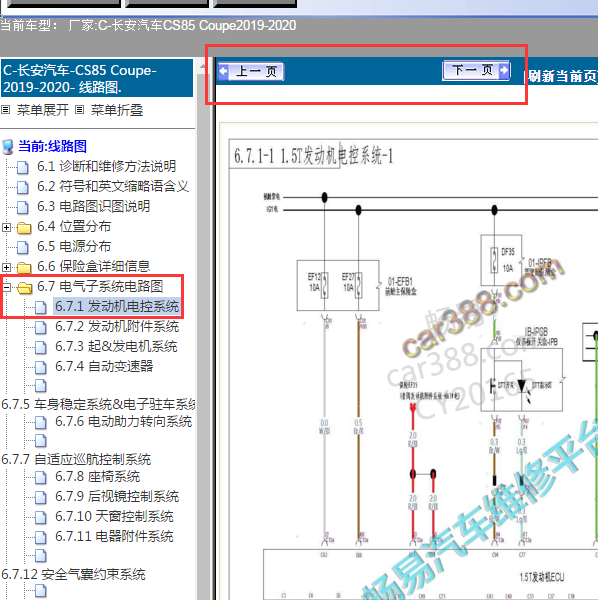This screenshot has height=600, width=598.
Task: Click the 菜单折叠 list icon
Action: [x=79, y=110]
